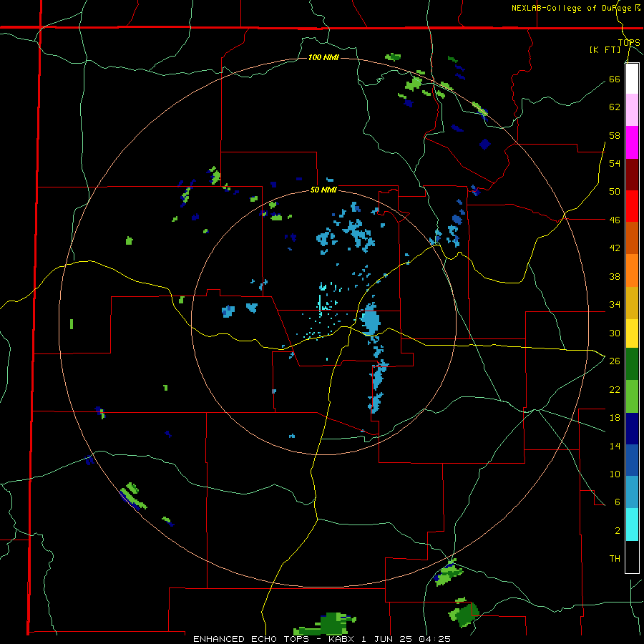
Task: Click the '1 JUN 25' date text
Action: pyautogui.click(x=387, y=639)
